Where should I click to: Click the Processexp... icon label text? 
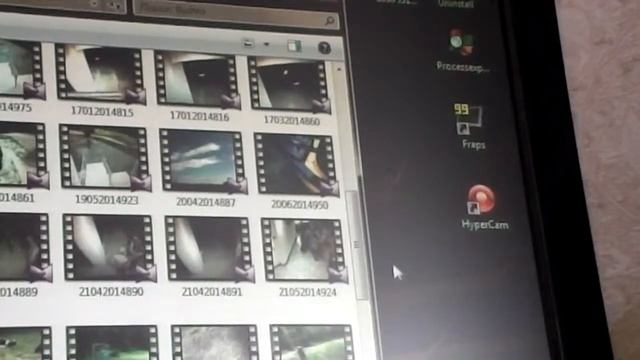tap(462, 67)
